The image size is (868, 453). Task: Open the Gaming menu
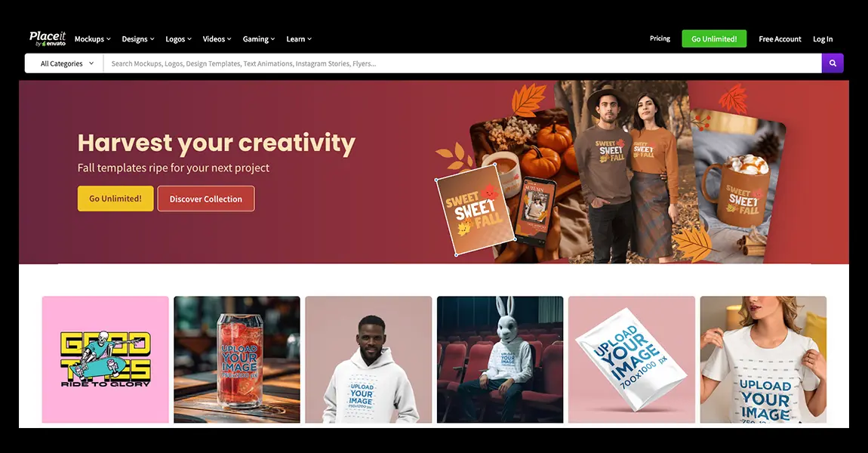pos(259,39)
